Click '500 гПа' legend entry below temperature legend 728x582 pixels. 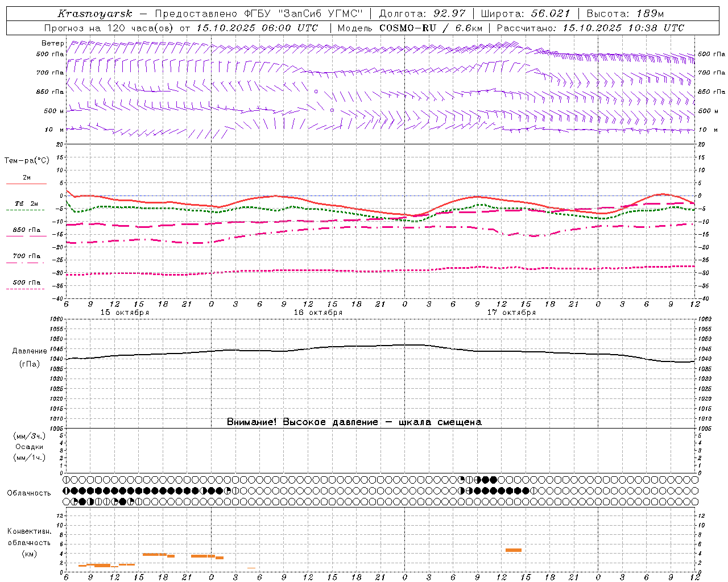coord(27,282)
